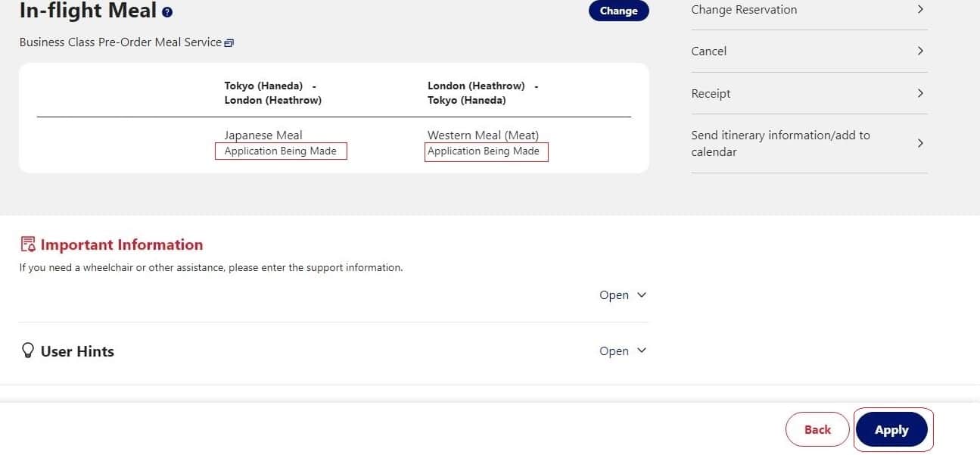980x455 pixels.
Task: Click the arrow icon next to Cancel
Action: point(920,51)
